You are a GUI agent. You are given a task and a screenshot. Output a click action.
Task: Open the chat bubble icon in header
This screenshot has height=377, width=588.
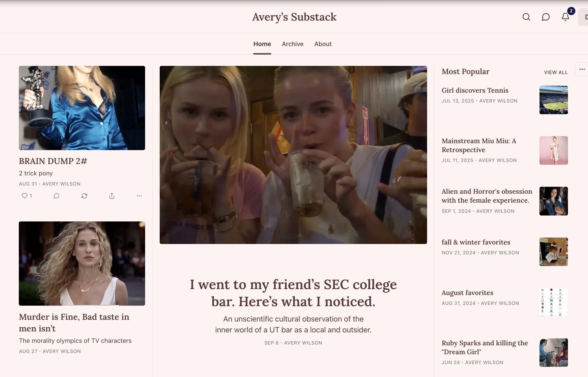pyautogui.click(x=546, y=17)
